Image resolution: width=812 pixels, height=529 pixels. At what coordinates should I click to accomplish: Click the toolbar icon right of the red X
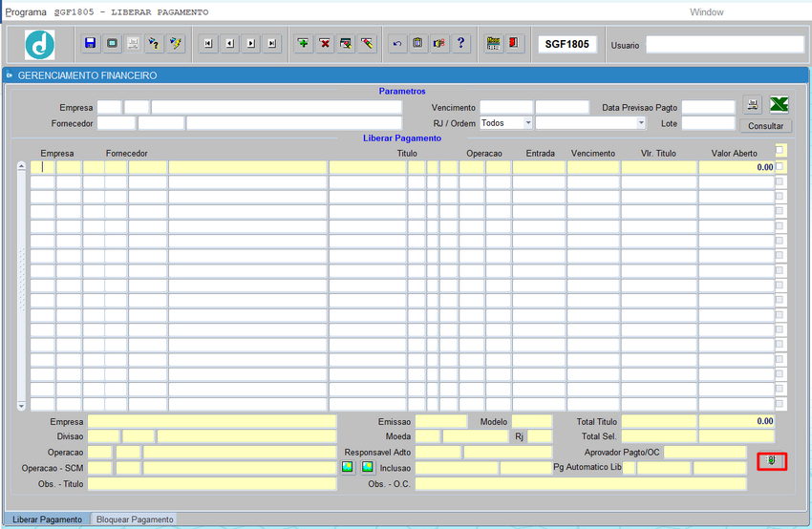pyautogui.click(x=346, y=44)
